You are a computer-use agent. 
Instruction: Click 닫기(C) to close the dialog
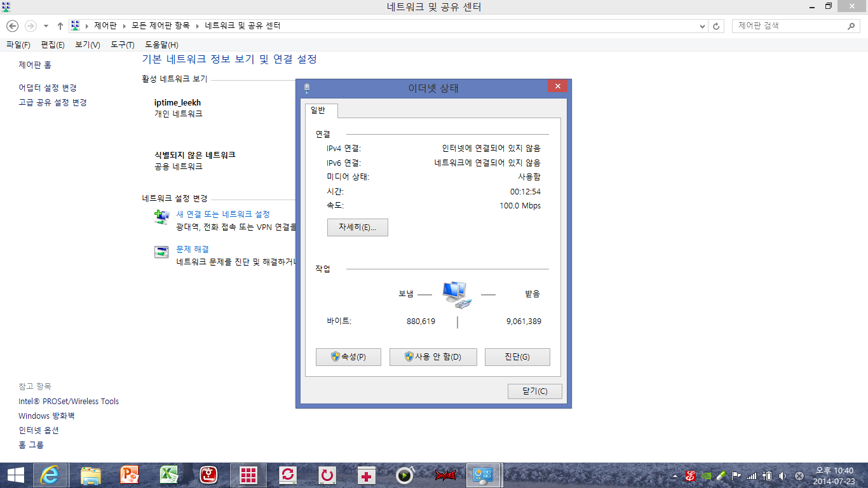click(x=534, y=391)
